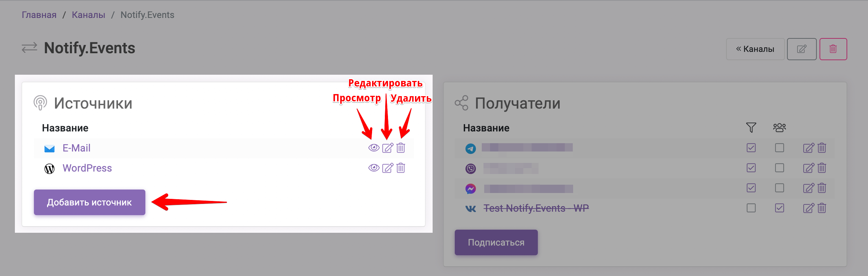The width and height of the screenshot is (868, 276).
Task: View the WordPress source via eye icon
Action: click(373, 168)
